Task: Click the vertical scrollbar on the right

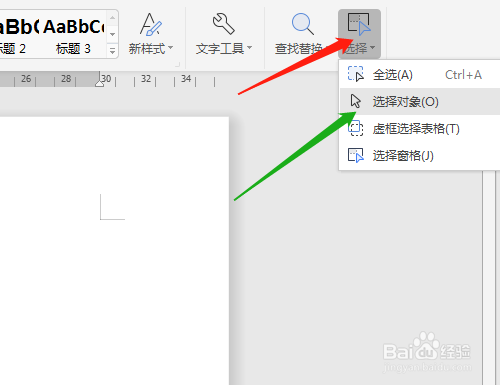Action: click(489, 277)
